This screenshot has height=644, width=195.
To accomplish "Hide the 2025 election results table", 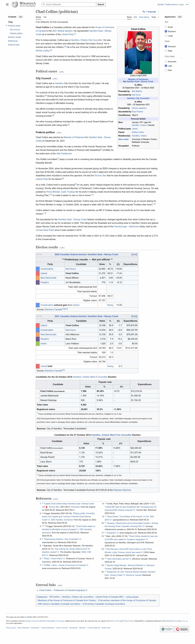I will coord(134,255).
